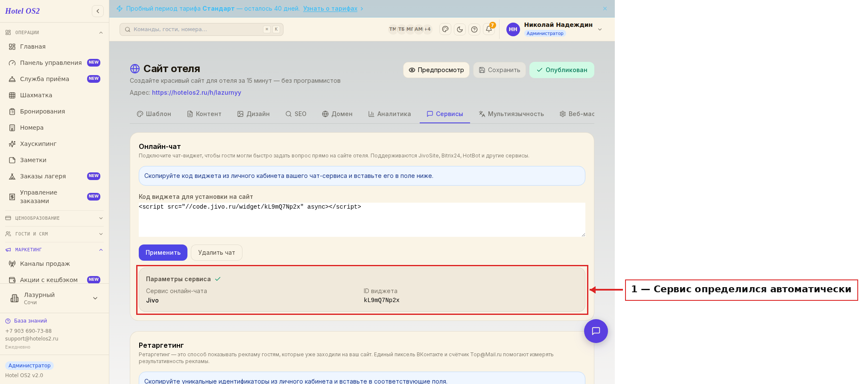Open notifications bell icon

[489, 29]
